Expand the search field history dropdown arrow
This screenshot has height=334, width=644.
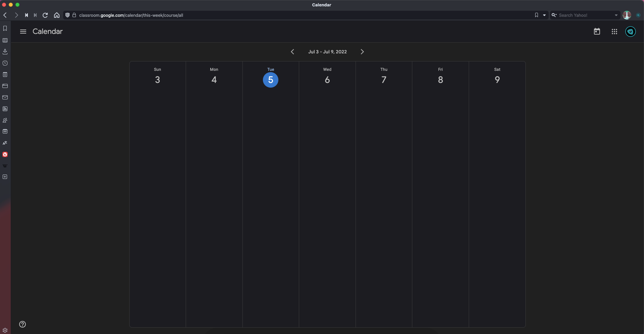616,15
